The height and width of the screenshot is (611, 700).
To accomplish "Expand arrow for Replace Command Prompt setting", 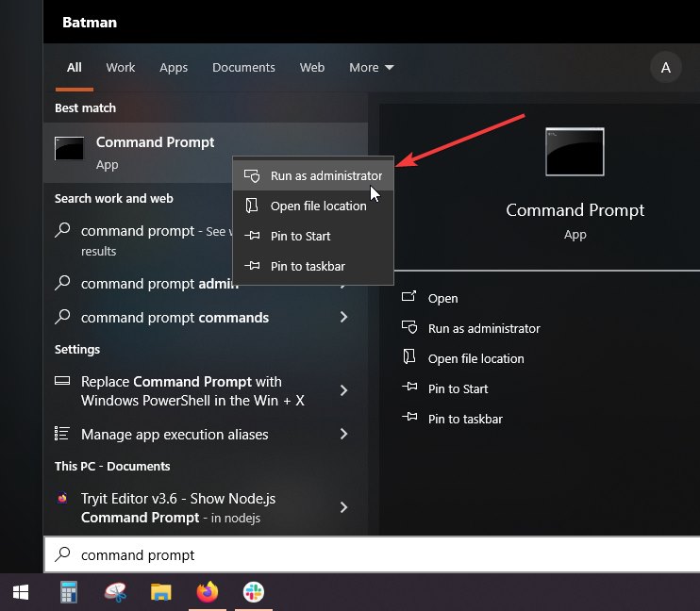I will [343, 390].
